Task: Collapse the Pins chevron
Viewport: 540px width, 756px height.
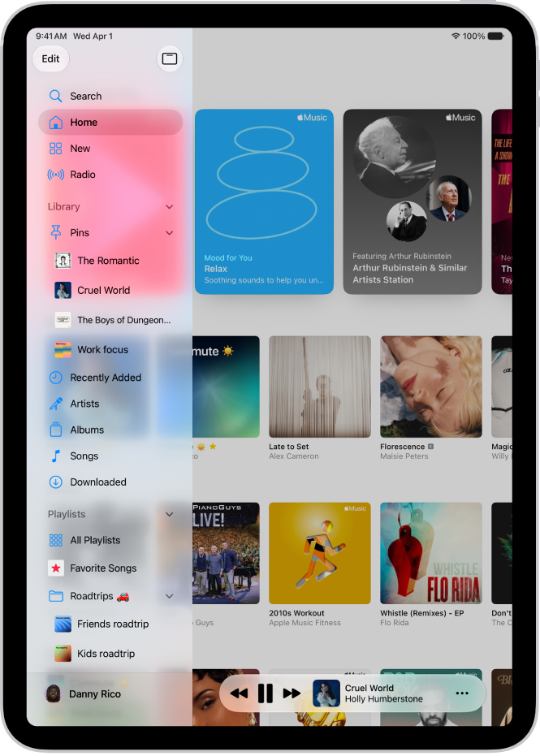Action: click(x=169, y=233)
